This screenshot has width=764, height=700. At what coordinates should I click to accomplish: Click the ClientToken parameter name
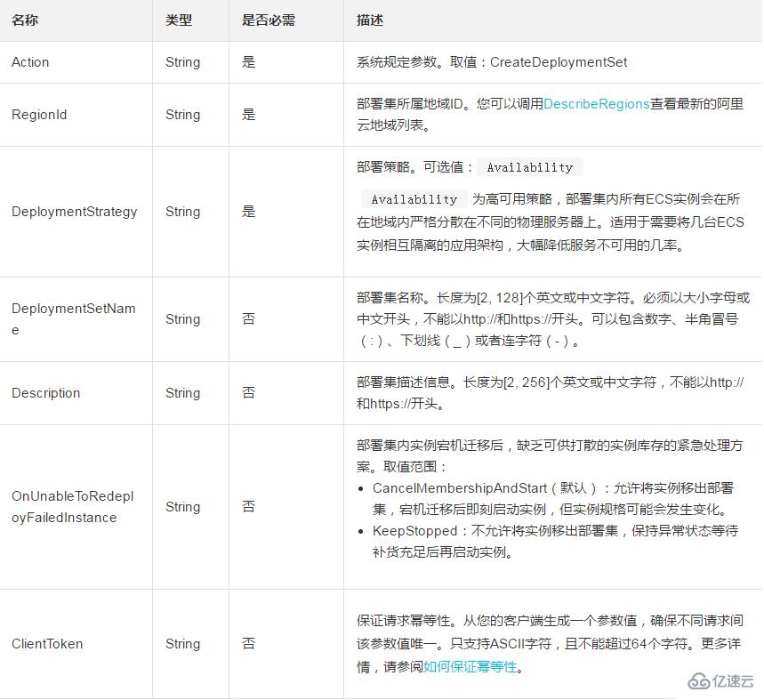[x=47, y=644]
